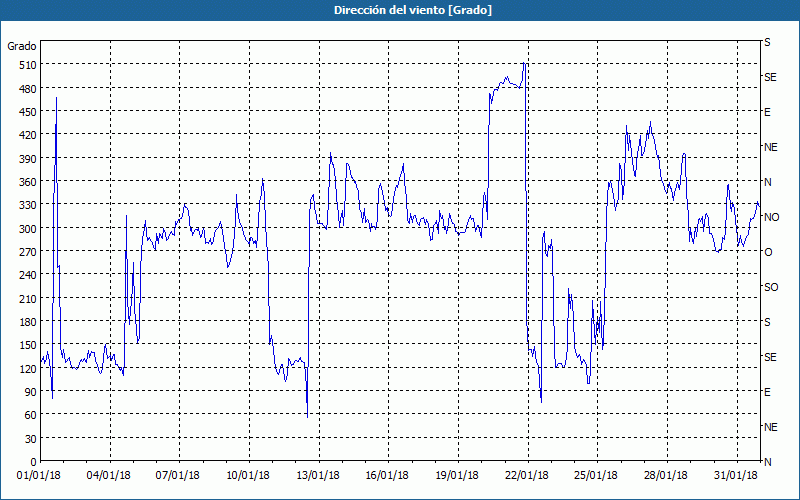Select the 10/01/18 date label
Viewport: 800px width, 500px height.
[248, 476]
